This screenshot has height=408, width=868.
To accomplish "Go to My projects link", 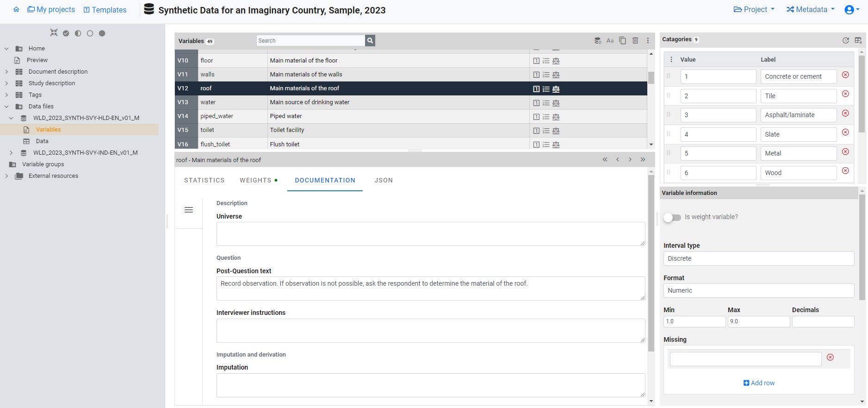I will pyautogui.click(x=51, y=10).
